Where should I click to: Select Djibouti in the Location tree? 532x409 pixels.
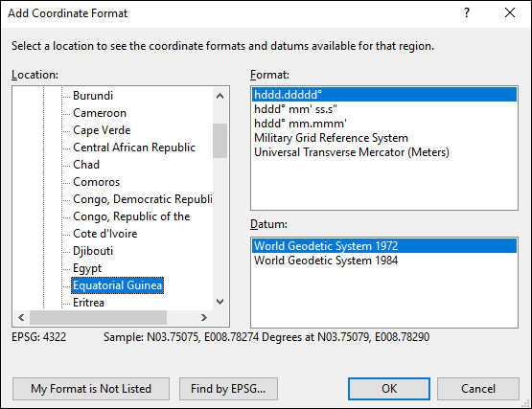(x=93, y=251)
